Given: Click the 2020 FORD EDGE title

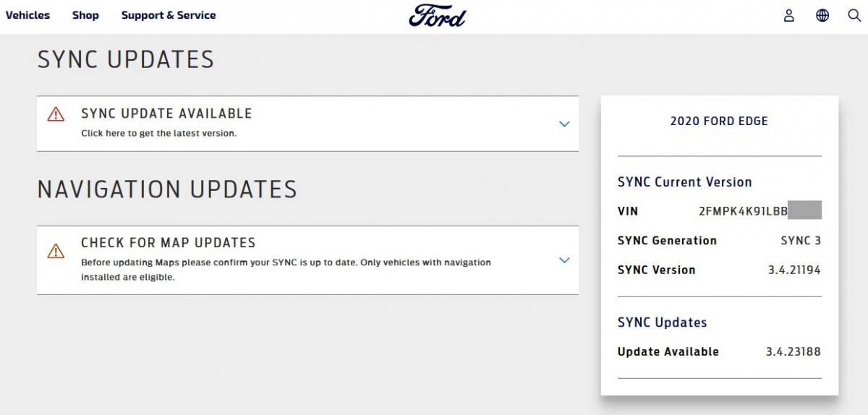Looking at the screenshot, I should (719, 121).
